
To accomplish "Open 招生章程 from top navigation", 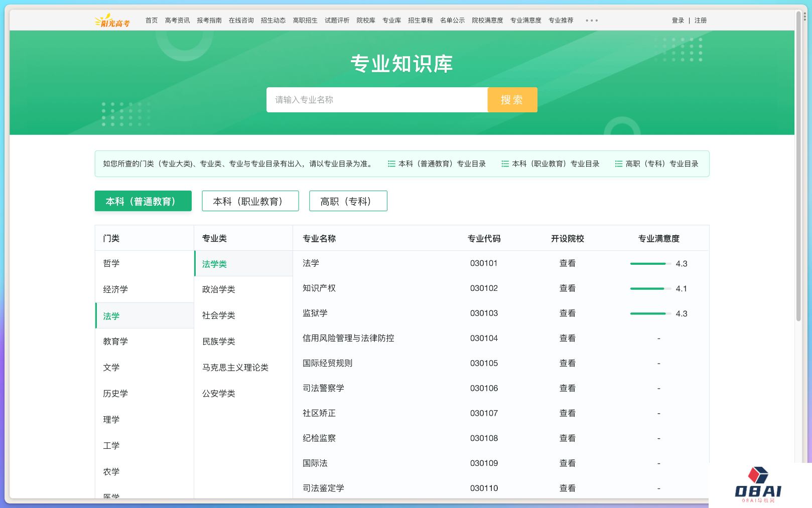I will click(x=421, y=21).
